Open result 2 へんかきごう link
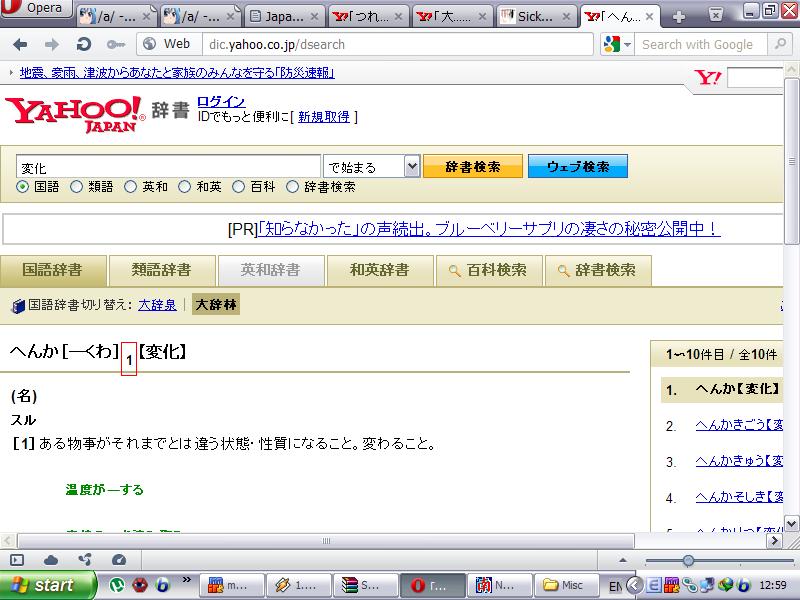 point(739,425)
